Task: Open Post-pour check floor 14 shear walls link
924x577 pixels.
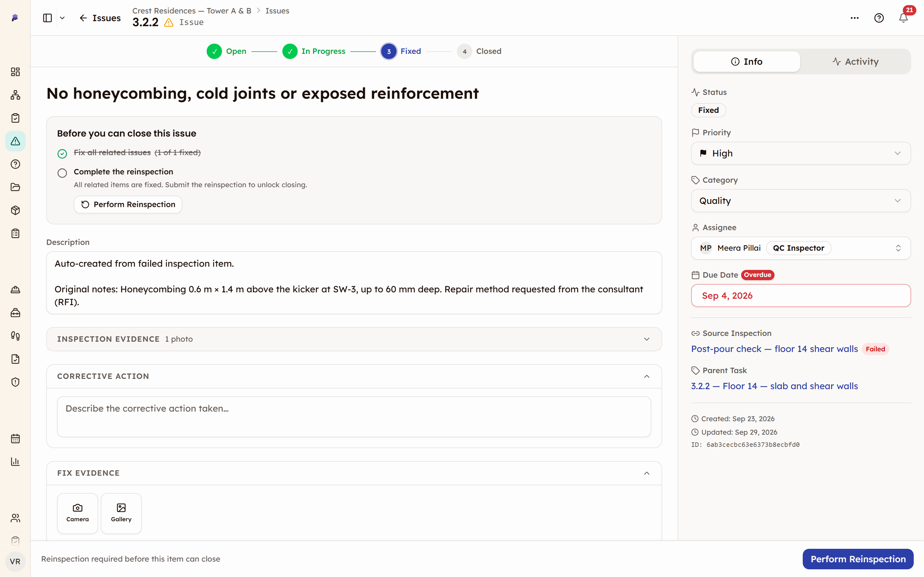Action: coord(774,349)
